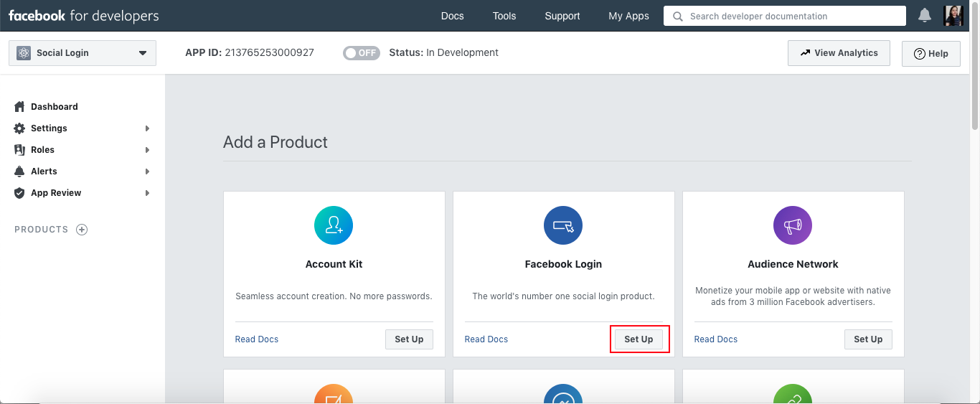Expand the Settings submenu arrow

[x=147, y=128]
